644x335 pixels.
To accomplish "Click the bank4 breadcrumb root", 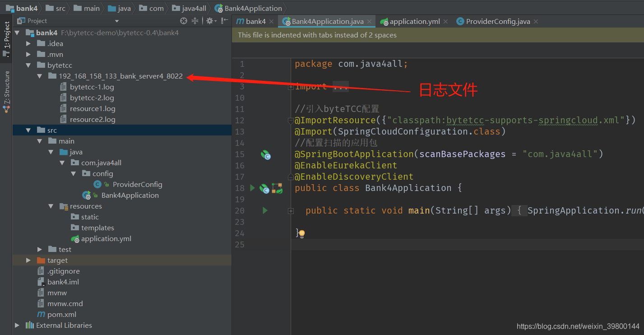I will (22, 8).
